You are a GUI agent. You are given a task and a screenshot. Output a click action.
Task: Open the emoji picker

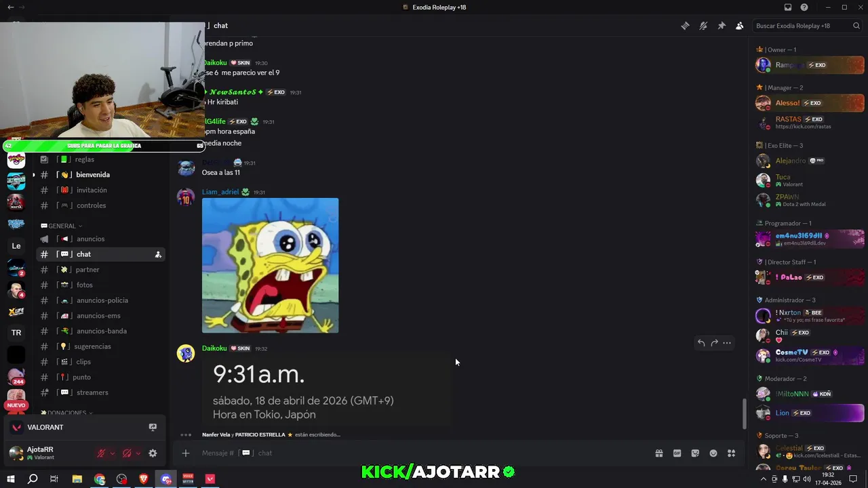point(713,453)
